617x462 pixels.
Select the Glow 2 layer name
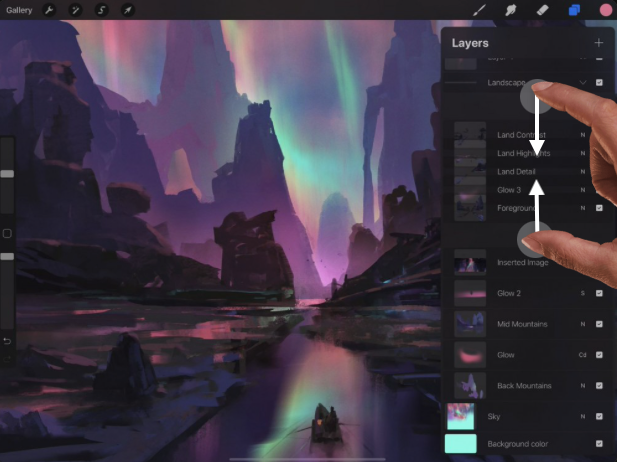[509, 293]
